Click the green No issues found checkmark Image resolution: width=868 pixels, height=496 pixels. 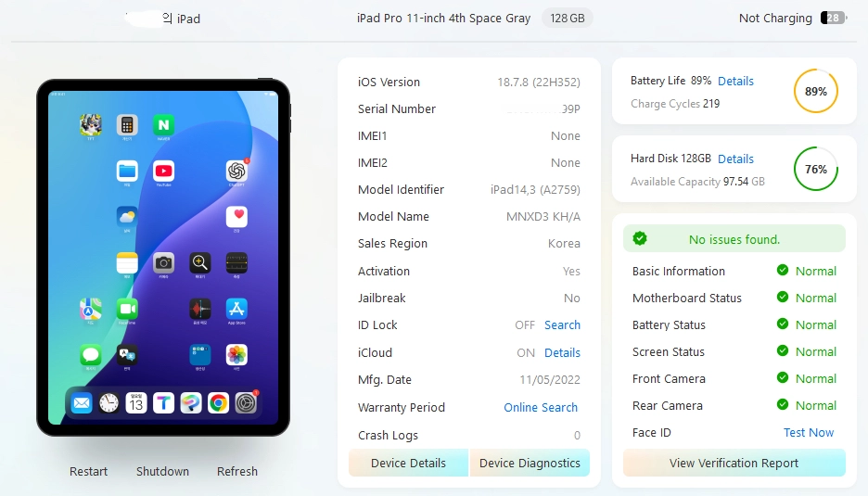click(x=640, y=238)
